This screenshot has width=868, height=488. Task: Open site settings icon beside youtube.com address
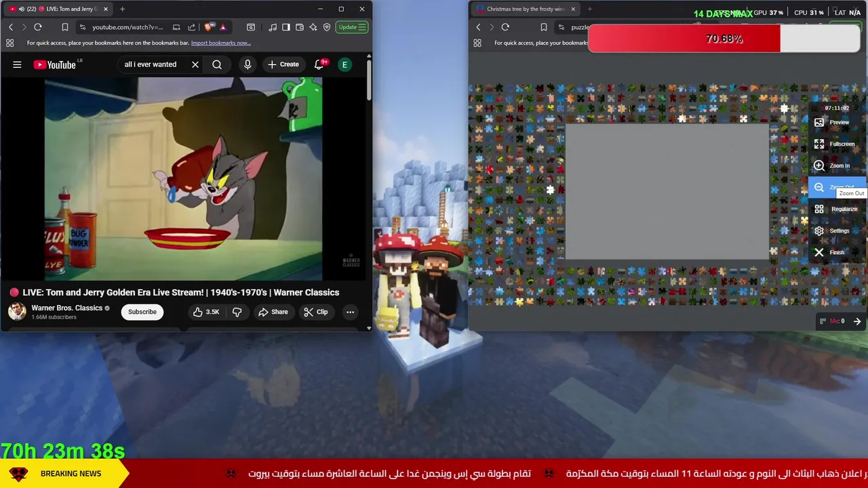(82, 27)
